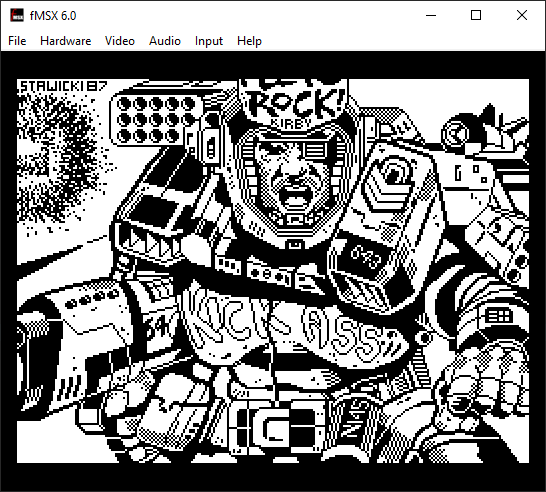This screenshot has width=546, height=492.
Task: Click the fMSX 6.0 title text
Action: pos(53,16)
